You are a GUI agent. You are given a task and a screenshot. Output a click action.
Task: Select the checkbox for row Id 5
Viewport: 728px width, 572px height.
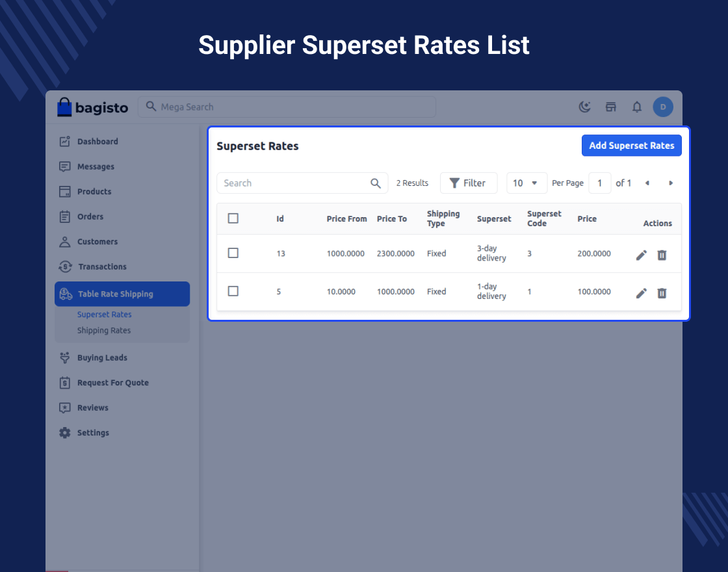(x=233, y=291)
